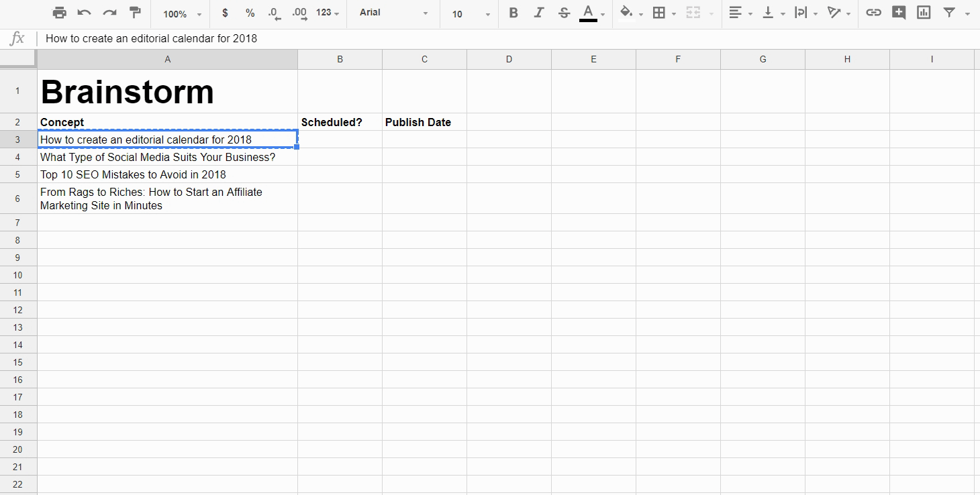Open the font size 10 dropdown

[x=470, y=13]
